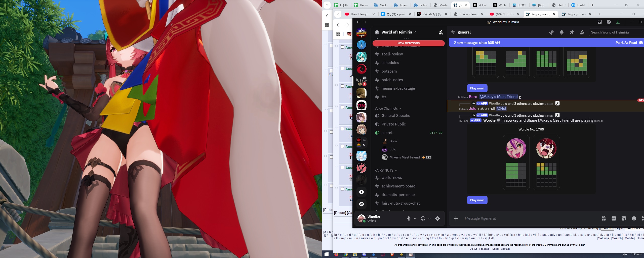Launch Brave browser from the taskbar
The height and width of the screenshot is (258, 644).
(392, 255)
